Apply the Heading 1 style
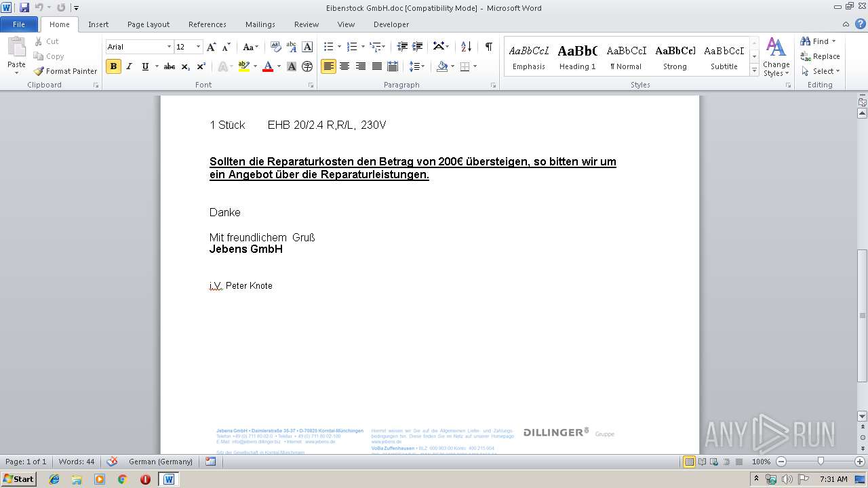The image size is (868, 488). (578, 57)
